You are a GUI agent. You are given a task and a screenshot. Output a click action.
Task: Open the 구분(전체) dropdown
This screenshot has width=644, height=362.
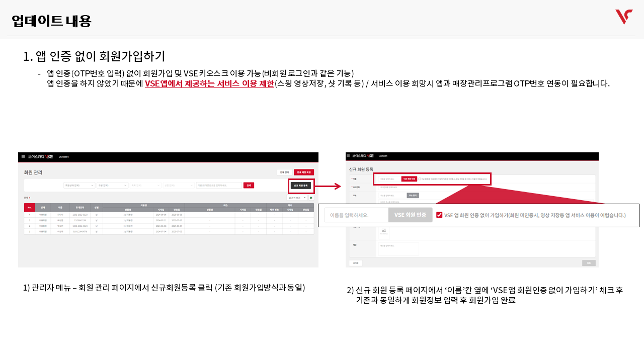[112, 186]
